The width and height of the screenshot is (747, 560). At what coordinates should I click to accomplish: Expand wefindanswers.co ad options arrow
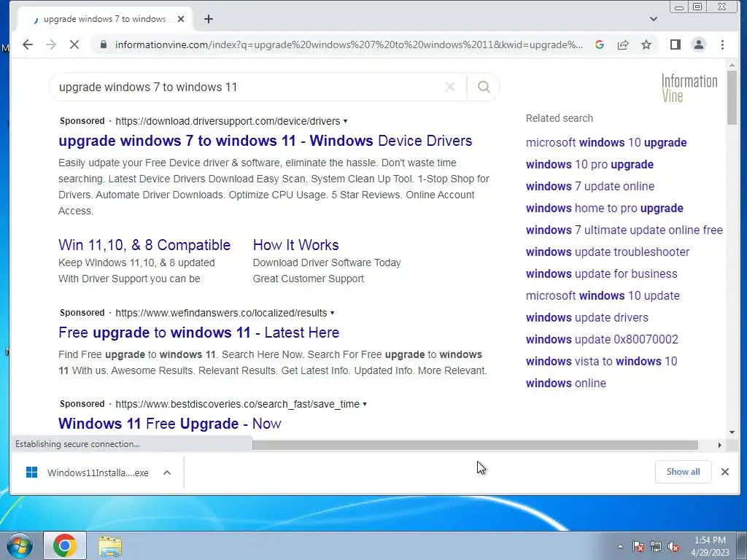click(x=332, y=313)
